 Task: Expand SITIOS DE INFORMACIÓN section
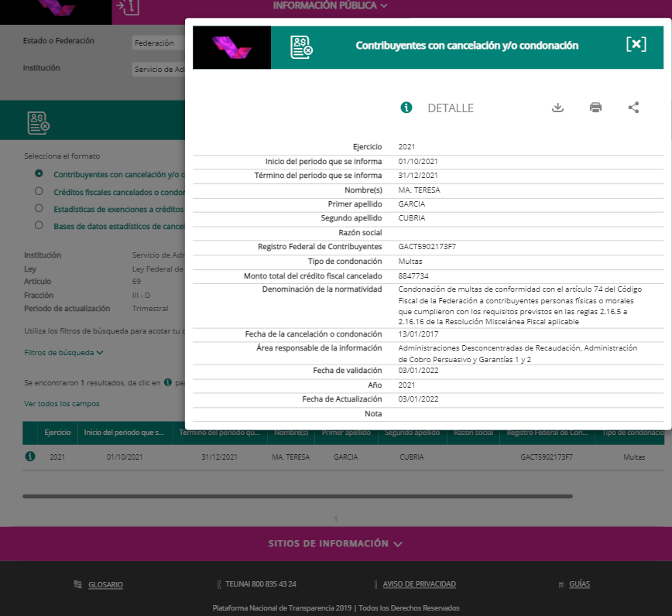pyautogui.click(x=335, y=543)
